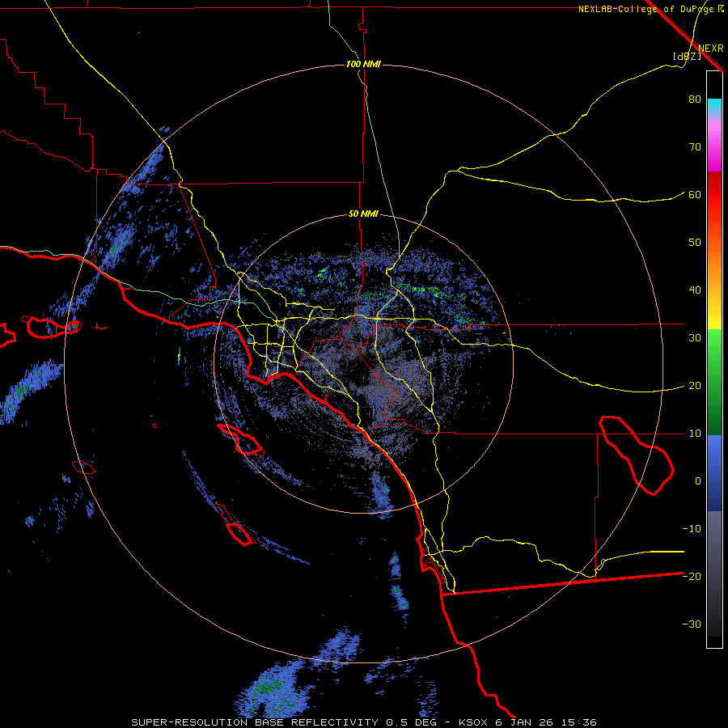728x728 pixels.
Task: Click the 10 value on the color scale
Action: [x=695, y=434]
